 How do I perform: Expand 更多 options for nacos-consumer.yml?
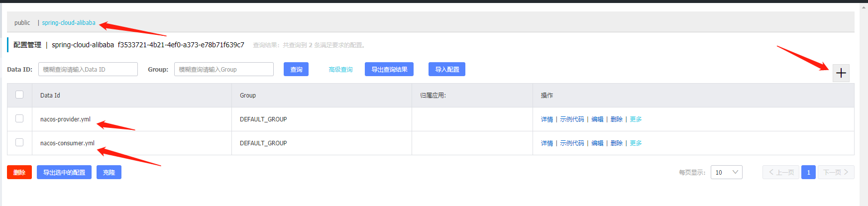[x=636, y=143]
